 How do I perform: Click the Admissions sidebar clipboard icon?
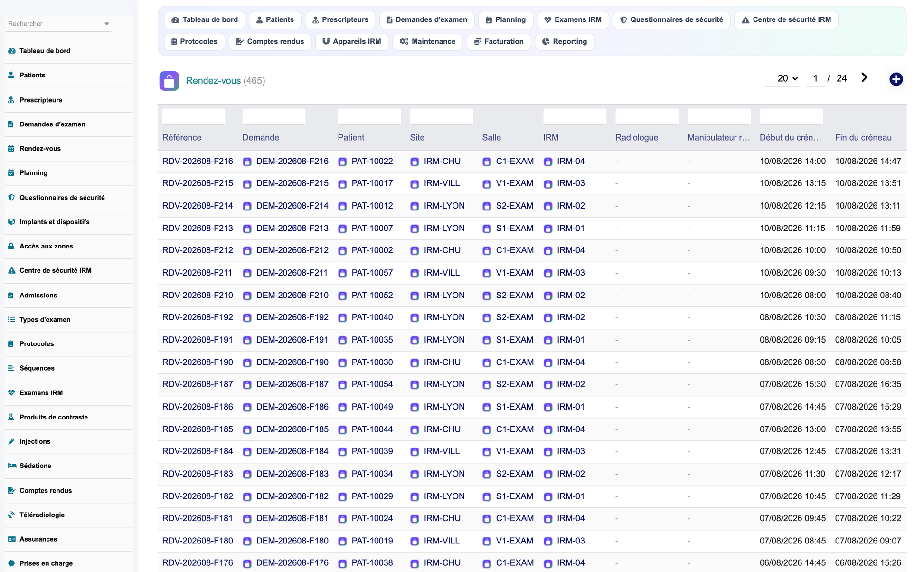pyautogui.click(x=11, y=295)
